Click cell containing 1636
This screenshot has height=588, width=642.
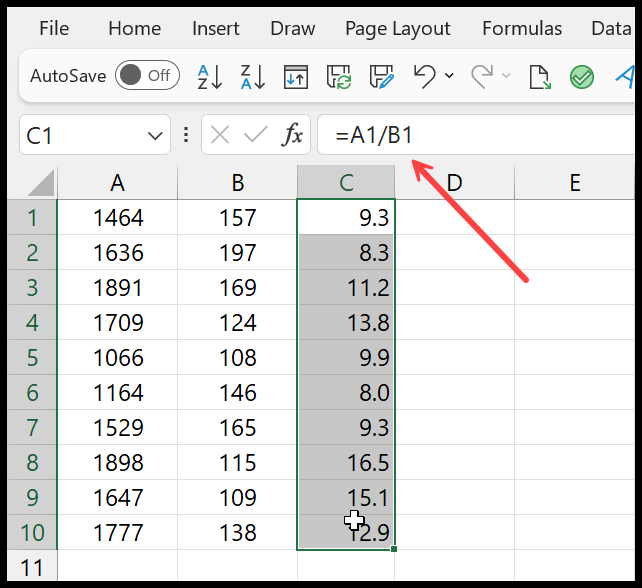coord(118,252)
